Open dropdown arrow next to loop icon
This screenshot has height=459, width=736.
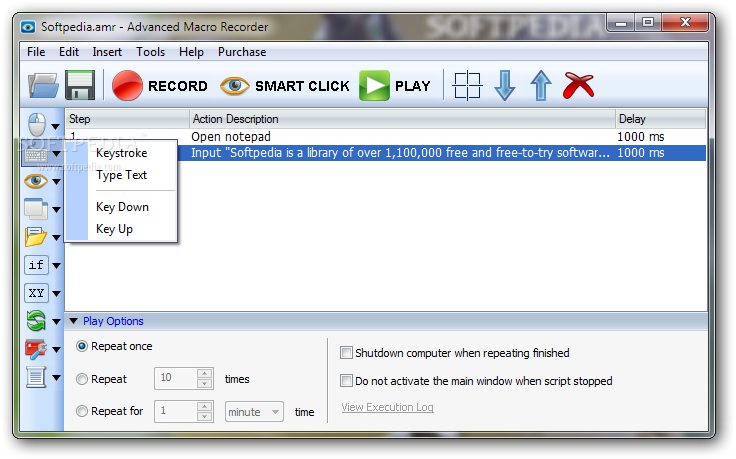(56, 321)
